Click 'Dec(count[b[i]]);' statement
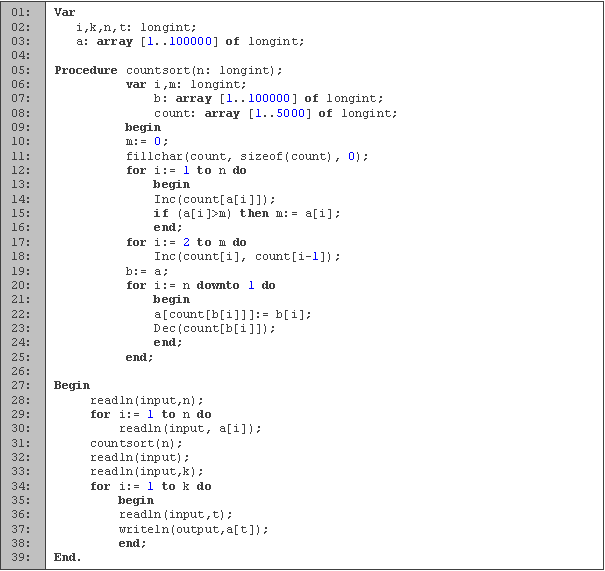605x571 pixels. pos(215,329)
